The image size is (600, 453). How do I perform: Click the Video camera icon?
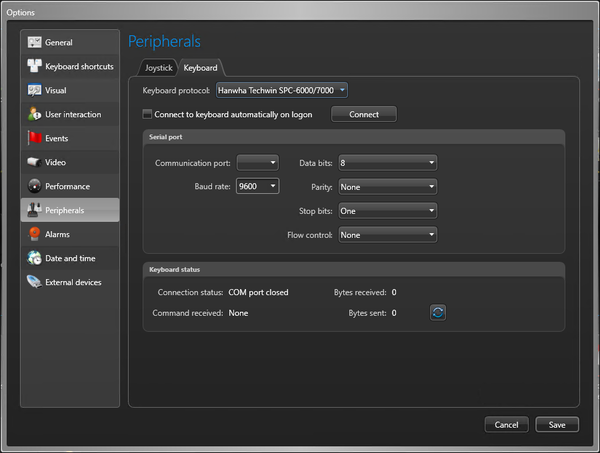(x=34, y=162)
